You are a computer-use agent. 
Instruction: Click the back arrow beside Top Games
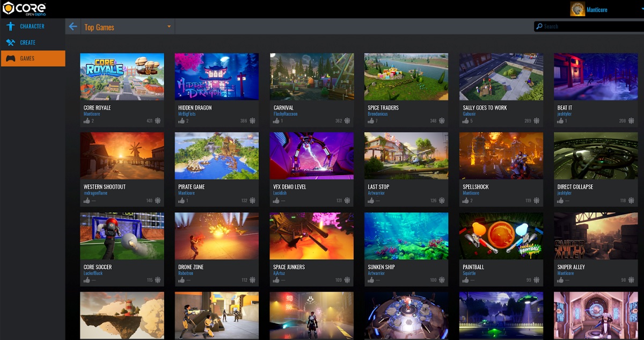tap(74, 27)
